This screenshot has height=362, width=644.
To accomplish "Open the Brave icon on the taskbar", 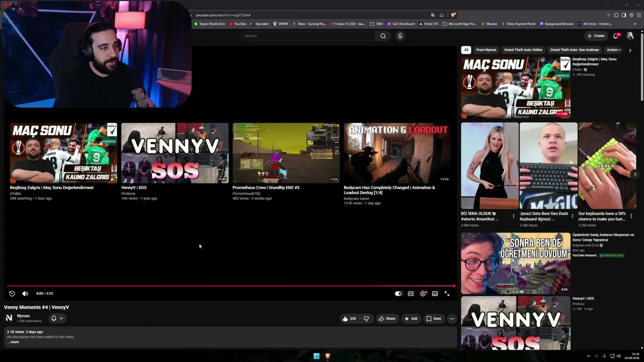I will click(x=328, y=356).
